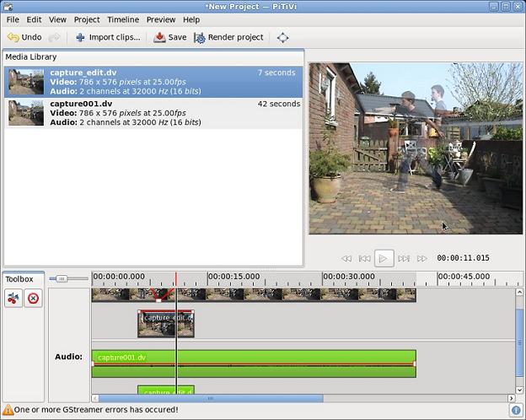Click timeline vertical scrollbar up arrow

click(x=519, y=292)
